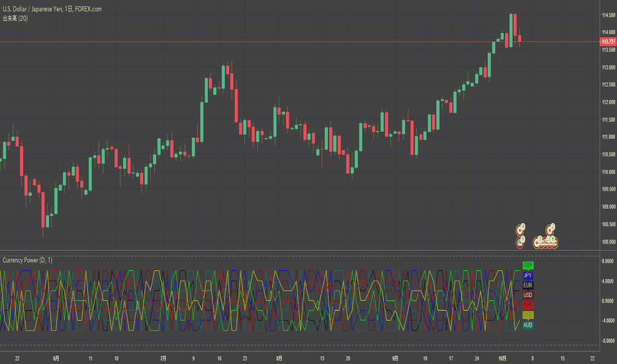Screen dimensions: 617x364
Task: Click the U.S. Dollar / Japanese Yen chart title
Action: click(x=52, y=9)
